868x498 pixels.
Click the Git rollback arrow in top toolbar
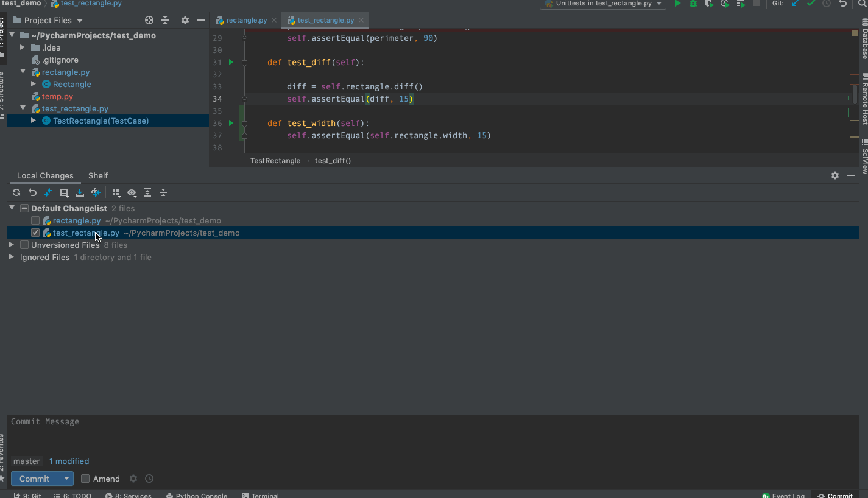point(843,4)
